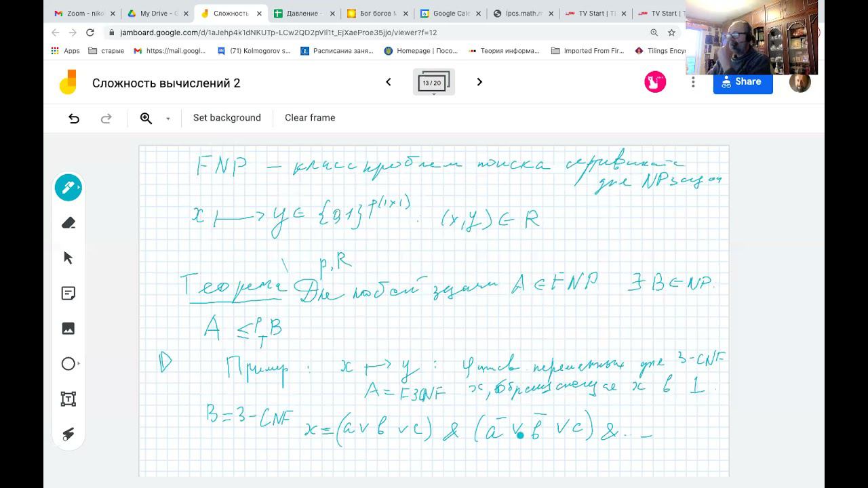This screenshot has height=488, width=868.
Task: Open the Теория информа... bookmark
Action: [x=505, y=51]
